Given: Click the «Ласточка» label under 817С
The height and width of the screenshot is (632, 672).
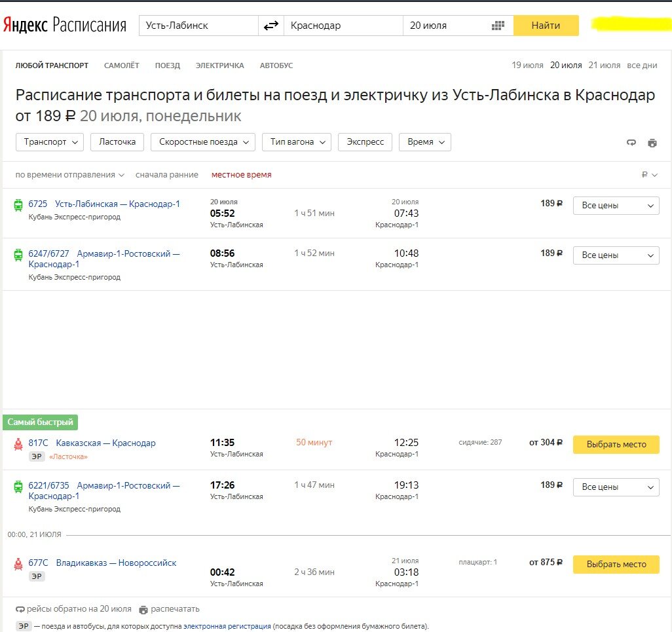Looking at the screenshot, I should (x=68, y=456).
